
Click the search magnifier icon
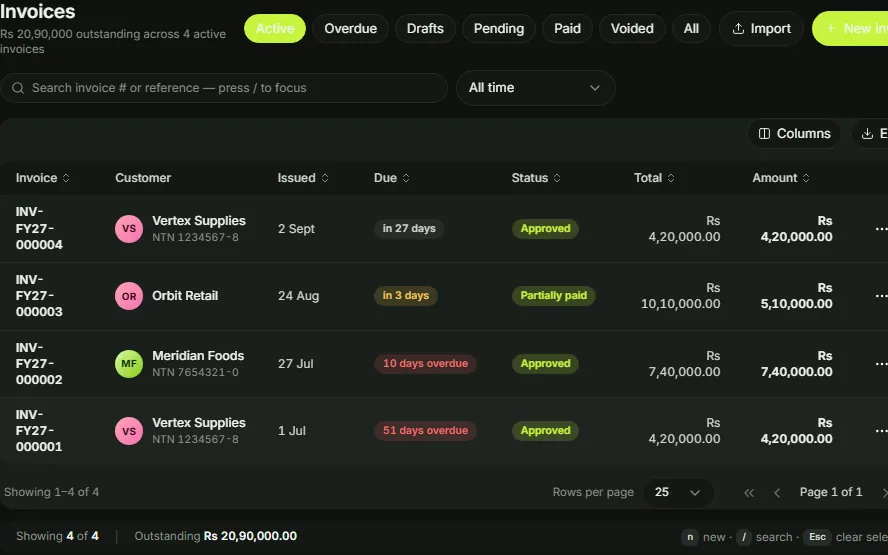[x=18, y=88]
